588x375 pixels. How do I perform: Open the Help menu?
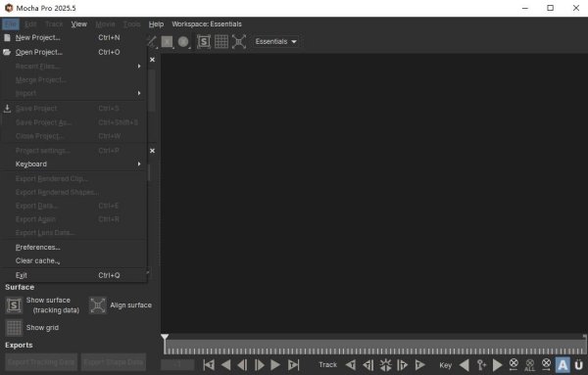pyautogui.click(x=156, y=23)
